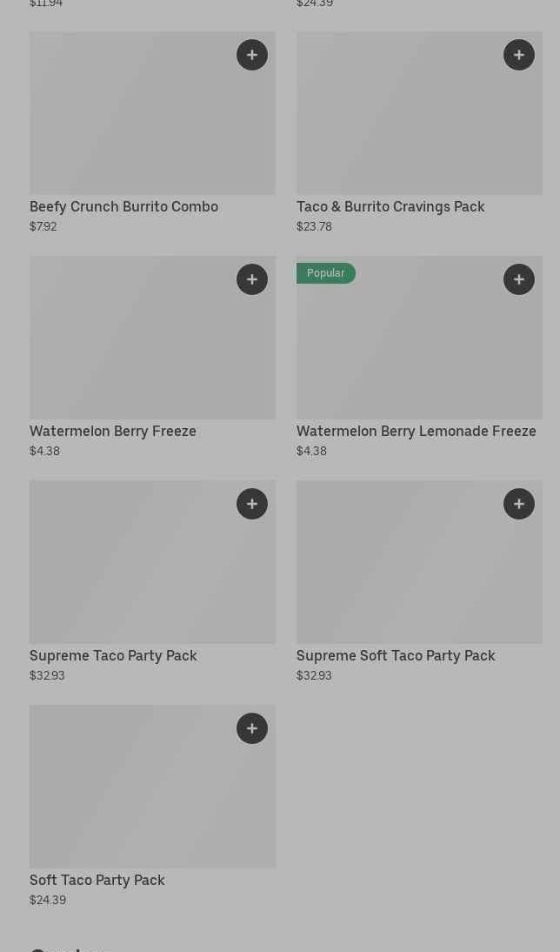Image resolution: width=560 pixels, height=952 pixels.
Task: Click the Popular badge
Action: [x=326, y=273]
